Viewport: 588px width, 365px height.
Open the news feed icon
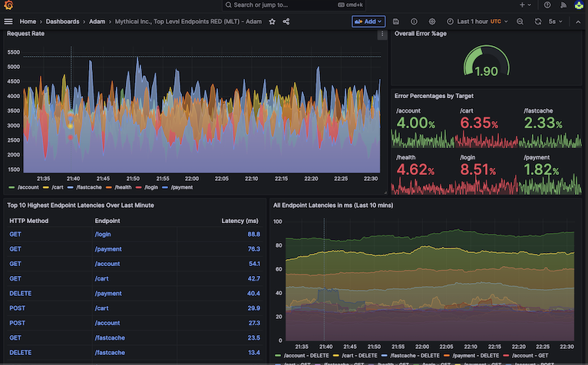[x=563, y=5]
